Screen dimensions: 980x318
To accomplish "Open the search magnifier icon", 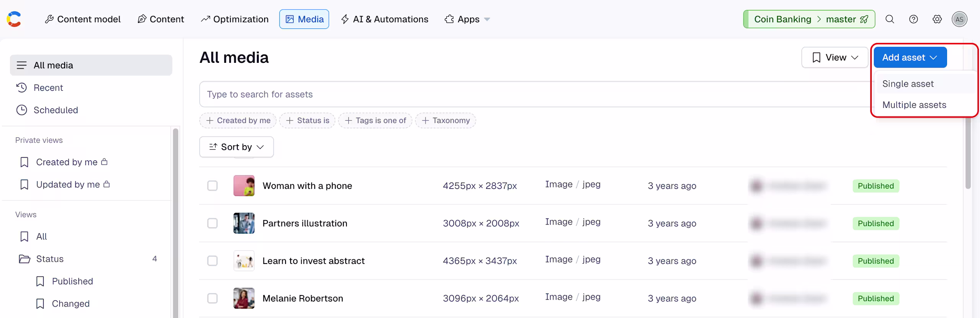I will (x=890, y=19).
